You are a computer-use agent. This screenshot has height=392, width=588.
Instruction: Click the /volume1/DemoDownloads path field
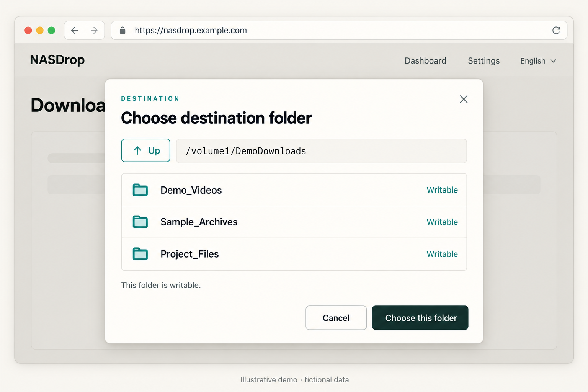[322, 151]
